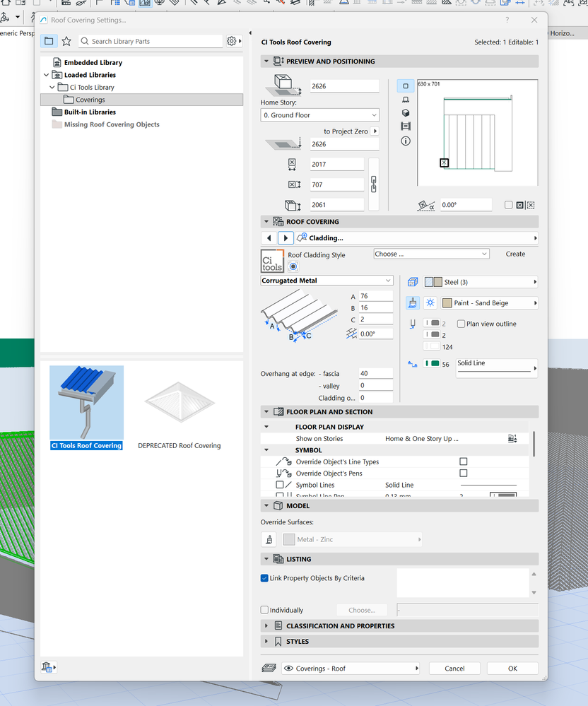Select Built-in Libraries in tree
The width and height of the screenshot is (588, 706).
tap(90, 112)
